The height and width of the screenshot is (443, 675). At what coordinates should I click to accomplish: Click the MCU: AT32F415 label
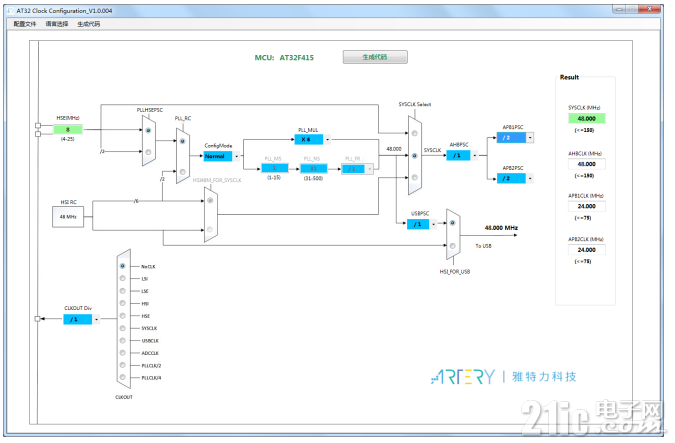pos(284,57)
